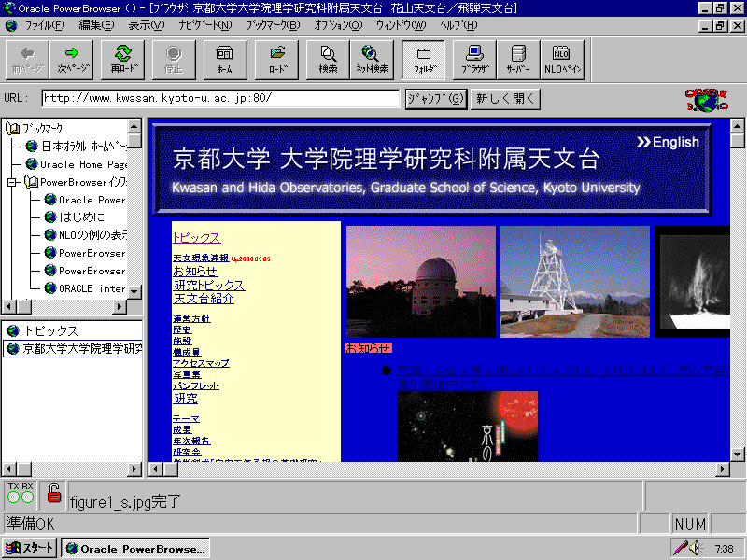The height and width of the screenshot is (560, 747).
Task: Click the pen icon in the system tray
Action: coord(680,548)
